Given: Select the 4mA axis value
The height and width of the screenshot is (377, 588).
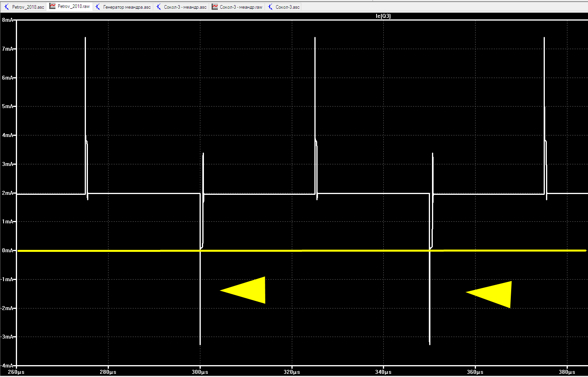Looking at the screenshot, I should 8,135.
